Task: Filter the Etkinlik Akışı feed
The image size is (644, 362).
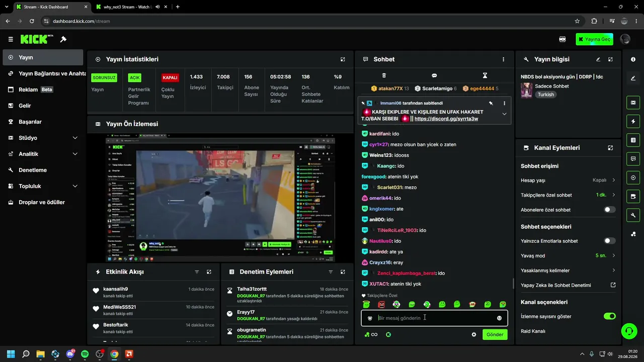Action: click(x=197, y=272)
